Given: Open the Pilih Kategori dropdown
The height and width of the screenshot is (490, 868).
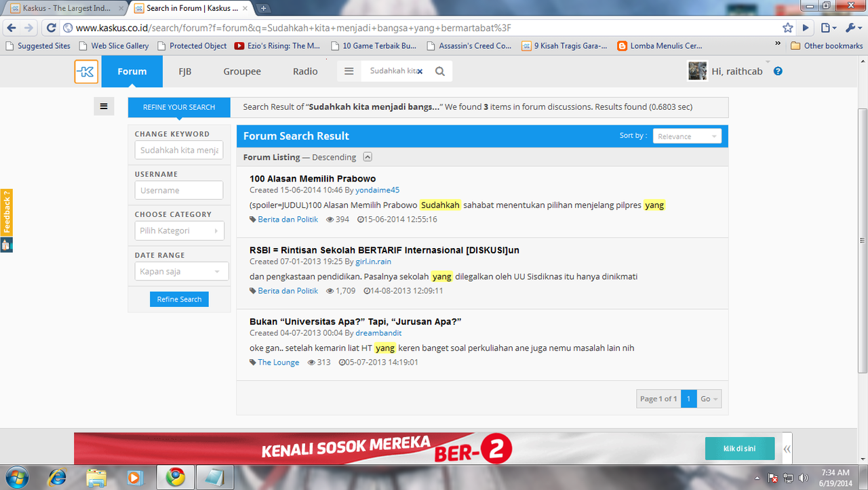Looking at the screenshot, I should tap(179, 231).
